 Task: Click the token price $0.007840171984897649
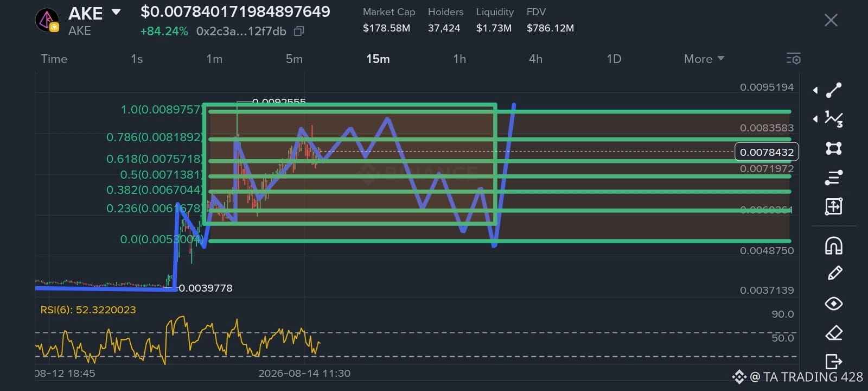coord(235,11)
